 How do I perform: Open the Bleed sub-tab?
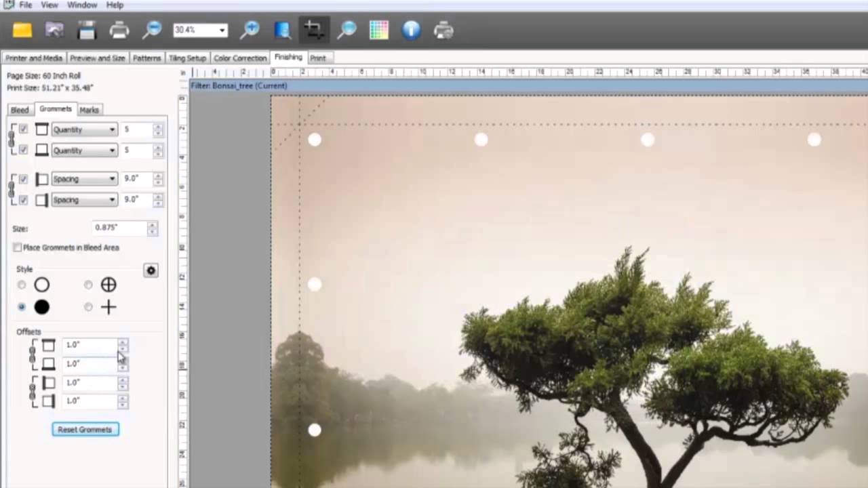(20, 110)
